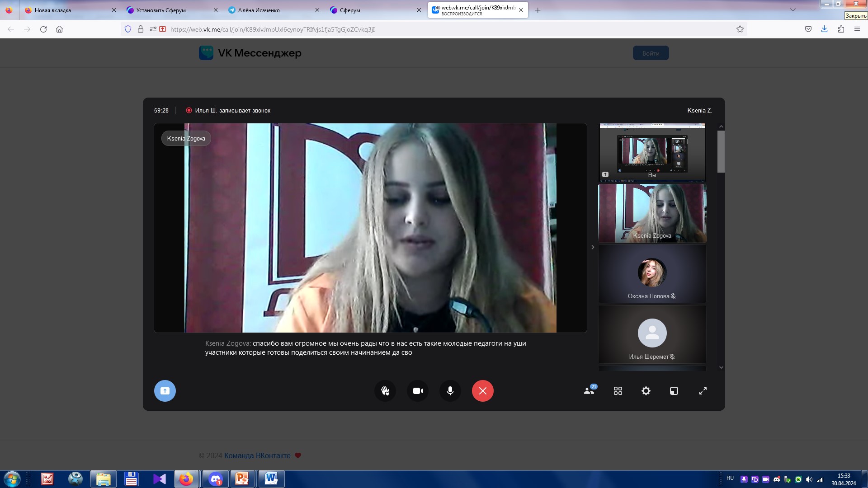The image size is (868, 488).
Task: Click the raise hand icon
Action: (385, 391)
